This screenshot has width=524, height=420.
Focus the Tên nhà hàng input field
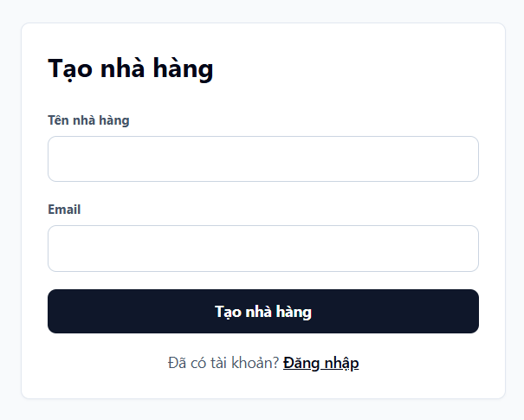[x=263, y=158]
